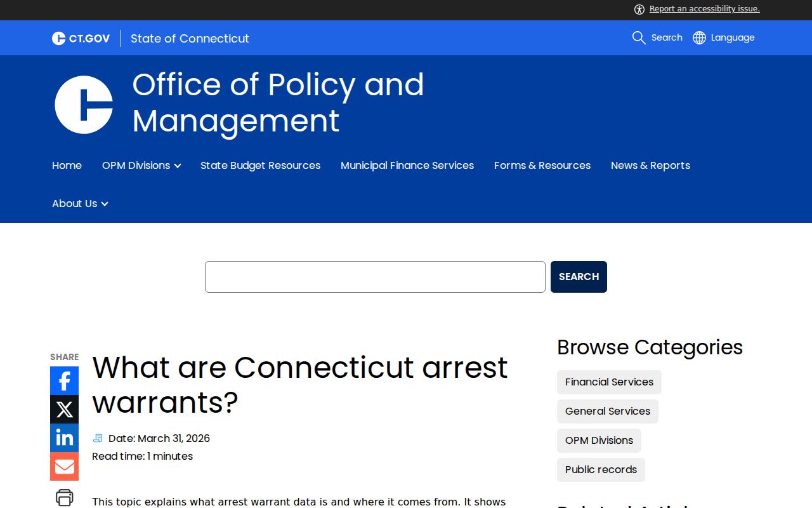The image size is (812, 508).
Task: Click the small date icon beside Date
Action: coord(98,438)
